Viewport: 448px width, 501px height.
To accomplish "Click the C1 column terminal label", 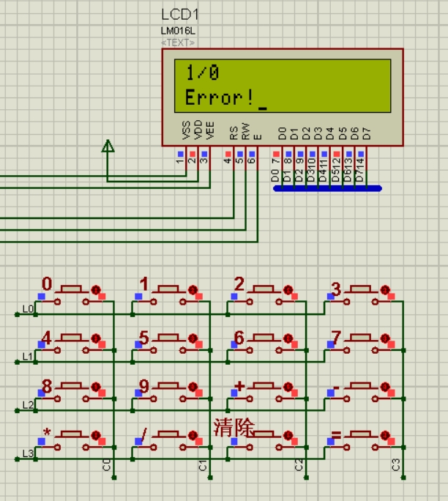I will (203, 466).
